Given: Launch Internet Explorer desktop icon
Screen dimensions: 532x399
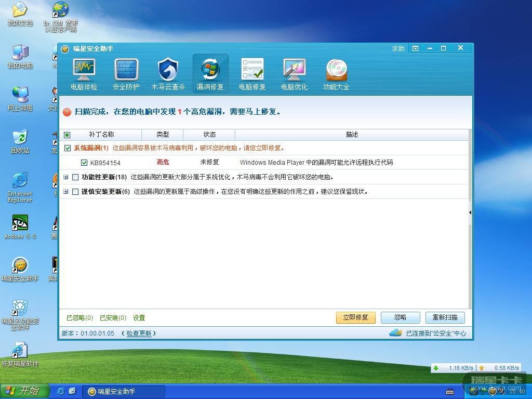Looking at the screenshot, I should 20,187.
